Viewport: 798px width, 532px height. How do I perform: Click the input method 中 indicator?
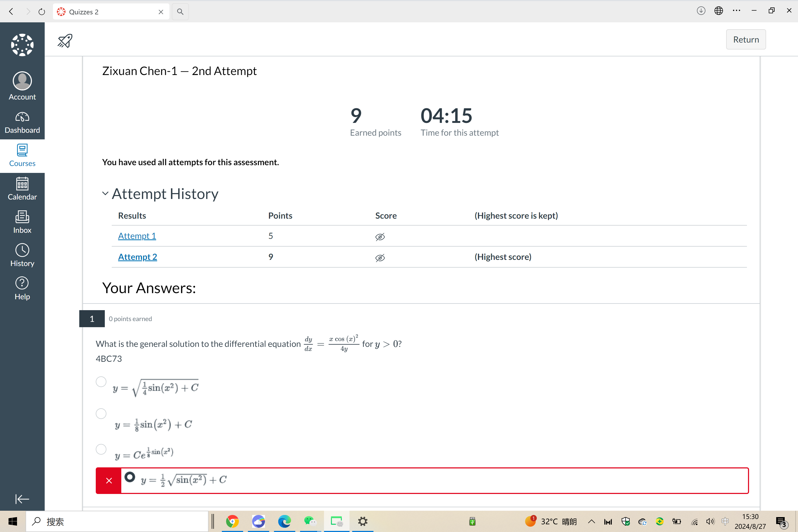725,521
